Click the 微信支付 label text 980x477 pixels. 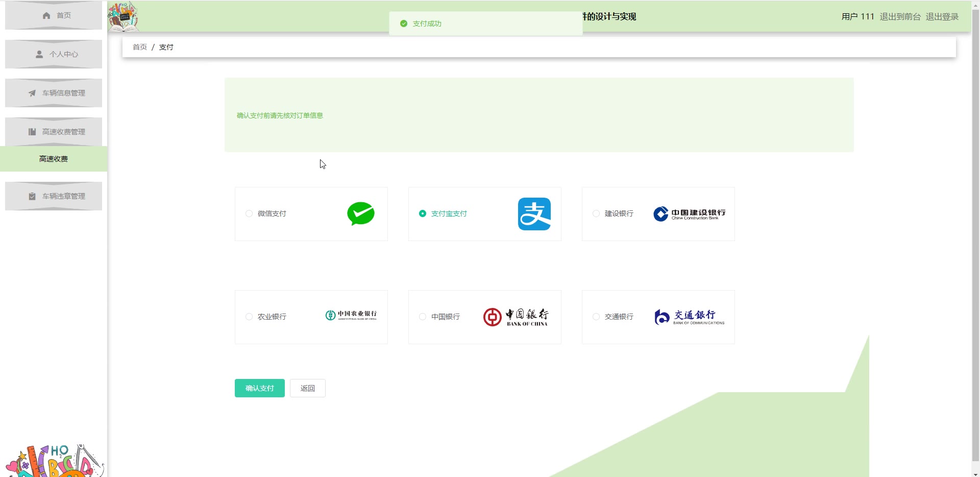(272, 213)
